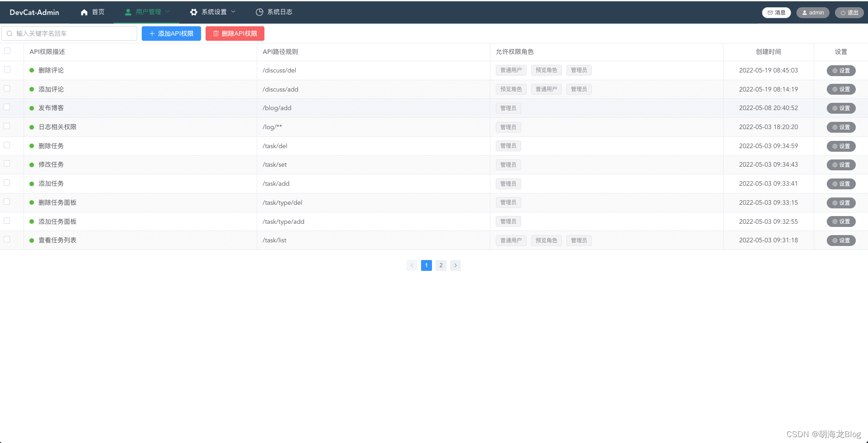Image resolution: width=868 pixels, height=443 pixels.
Task: Click the green status dot of 查看任务列表 row
Action: [32, 241]
